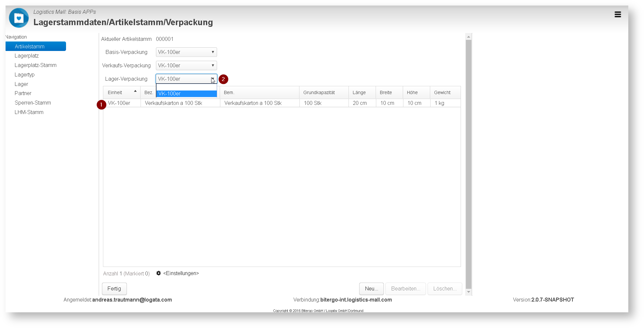Sort by the Breite column header
Screen dimensions: 644x328
[x=389, y=93]
